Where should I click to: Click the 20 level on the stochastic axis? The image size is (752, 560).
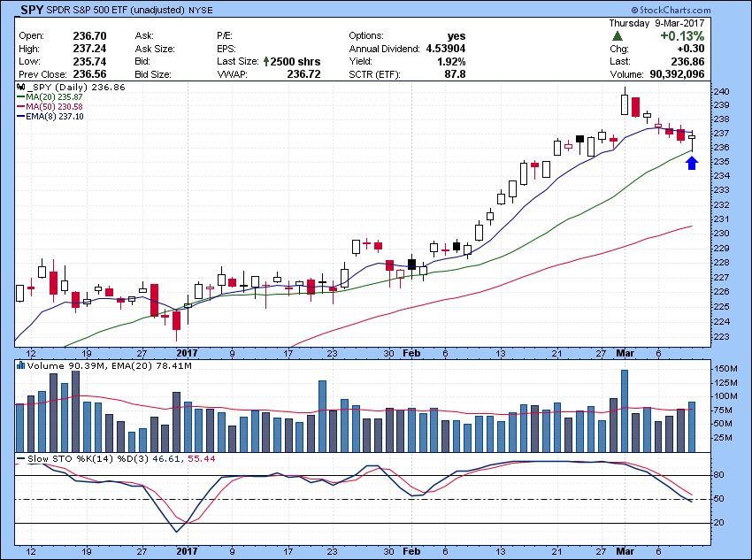pos(719,523)
